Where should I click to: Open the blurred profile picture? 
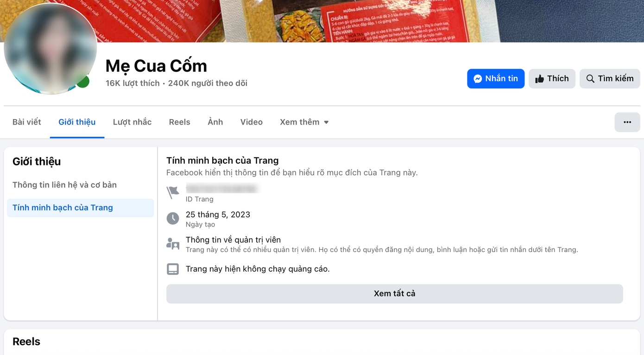tap(50, 48)
